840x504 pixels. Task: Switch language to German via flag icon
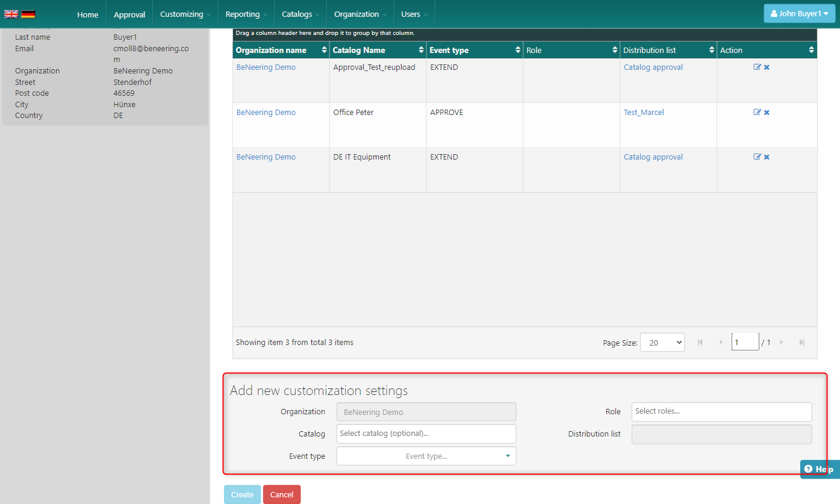point(28,14)
